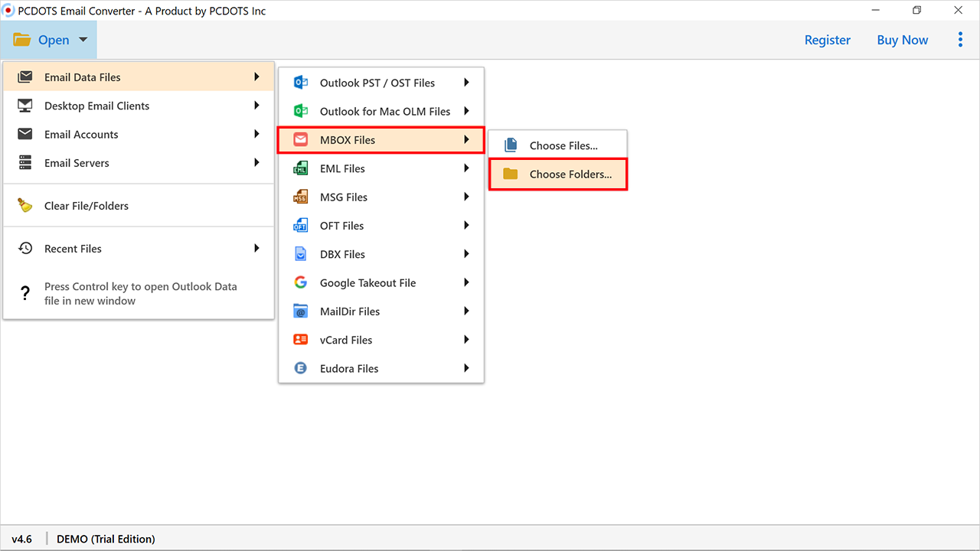Expand the Open button dropdown arrow
This screenshot has height=551, width=980.
coord(83,40)
